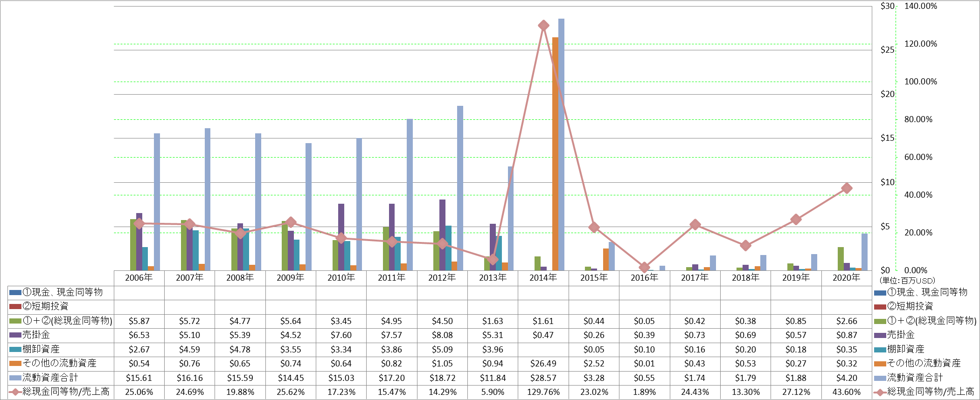Click the $6.53 売掛金 cell for 2006年
The width and height of the screenshot is (980, 400).
click(139, 335)
